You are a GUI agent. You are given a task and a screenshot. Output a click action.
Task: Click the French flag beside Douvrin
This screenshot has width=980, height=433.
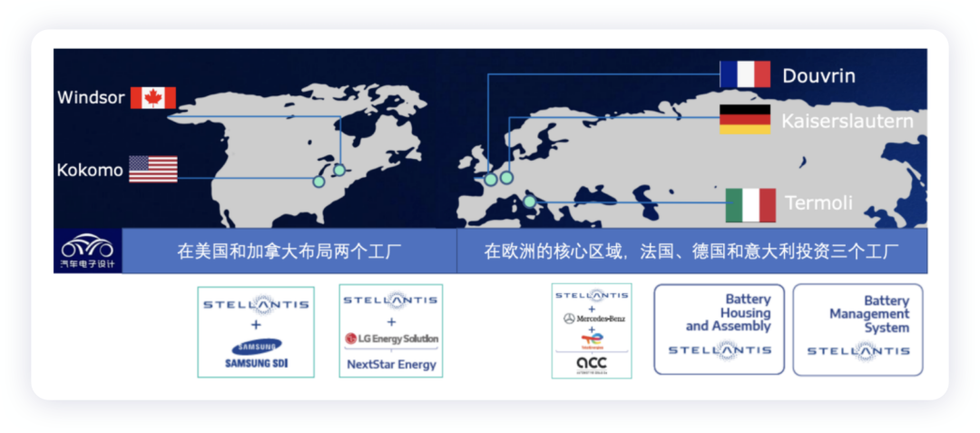click(x=745, y=74)
